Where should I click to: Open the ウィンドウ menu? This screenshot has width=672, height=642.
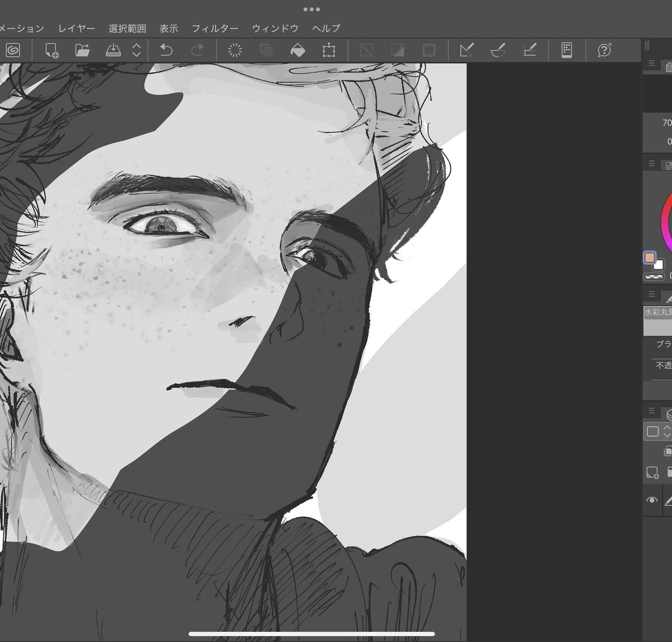click(x=275, y=28)
